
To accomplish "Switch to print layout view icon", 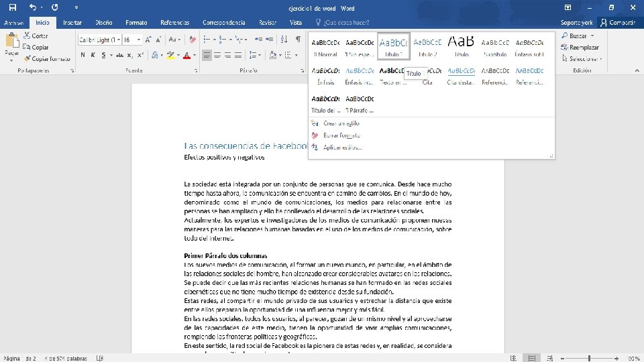I will coord(531,358).
